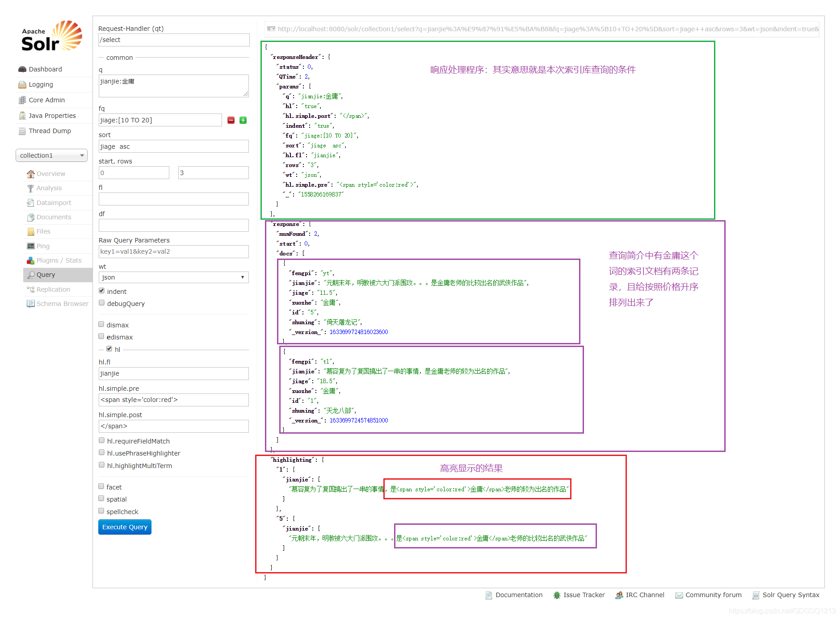Click the start field showing 0

(x=134, y=173)
